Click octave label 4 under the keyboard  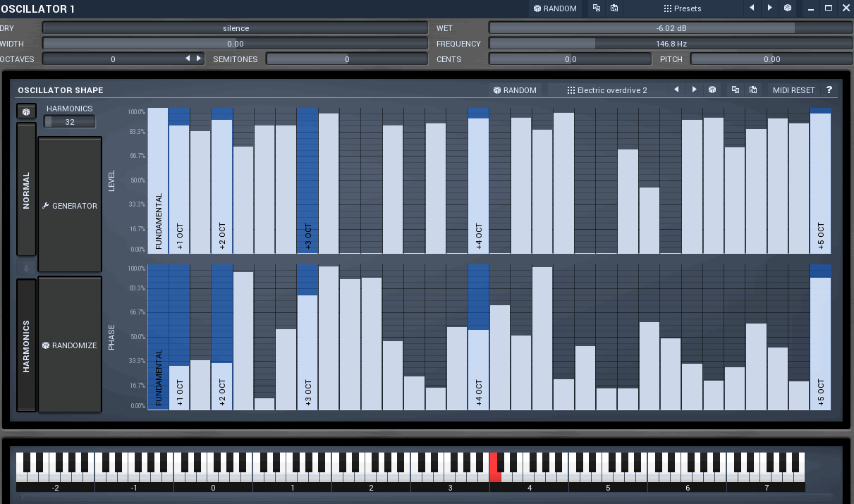529,487
